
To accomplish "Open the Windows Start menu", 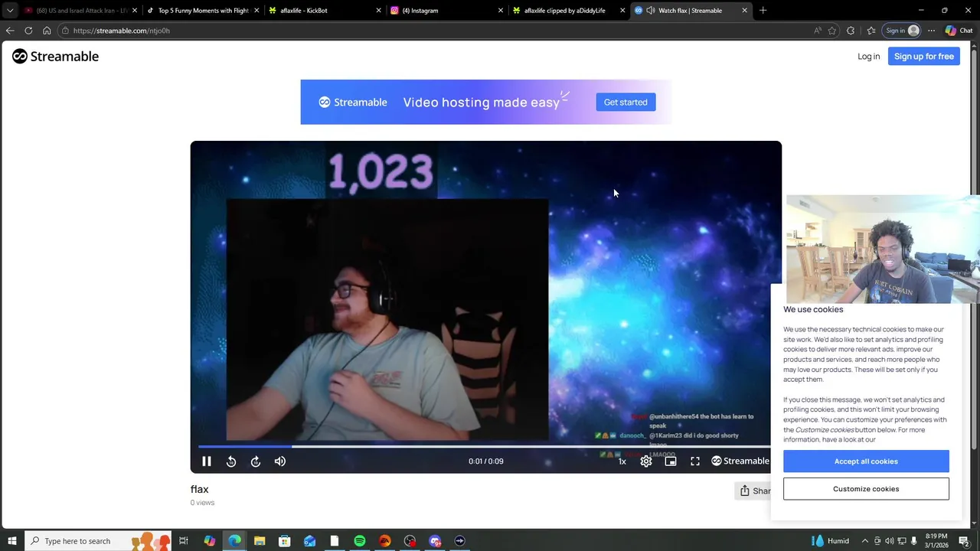I will (x=11, y=541).
